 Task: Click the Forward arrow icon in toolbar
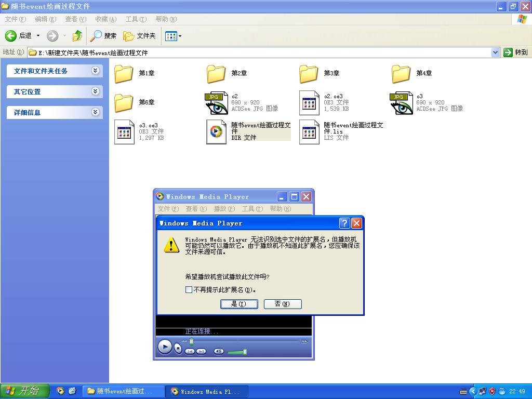(x=52, y=36)
